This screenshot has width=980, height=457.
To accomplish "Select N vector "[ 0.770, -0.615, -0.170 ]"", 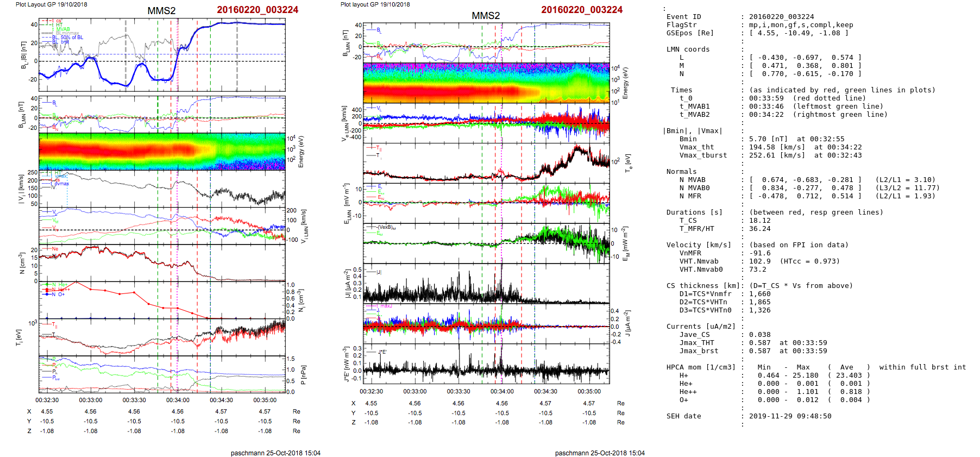I will coord(805,74).
